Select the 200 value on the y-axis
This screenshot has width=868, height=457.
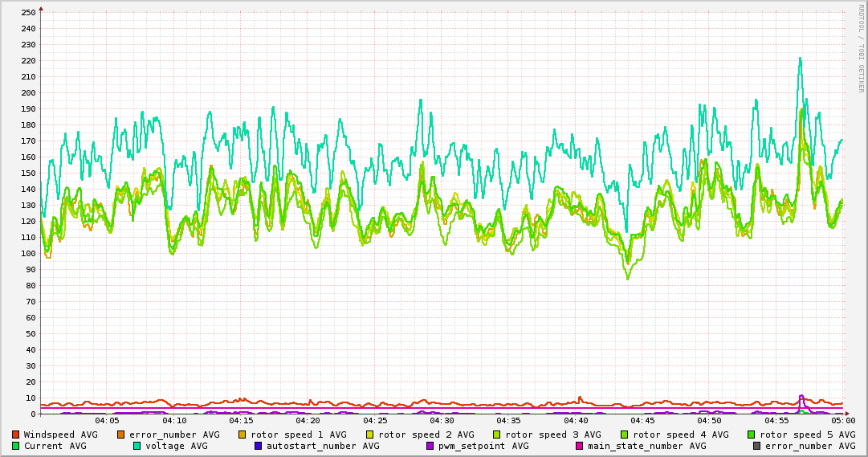27,93
